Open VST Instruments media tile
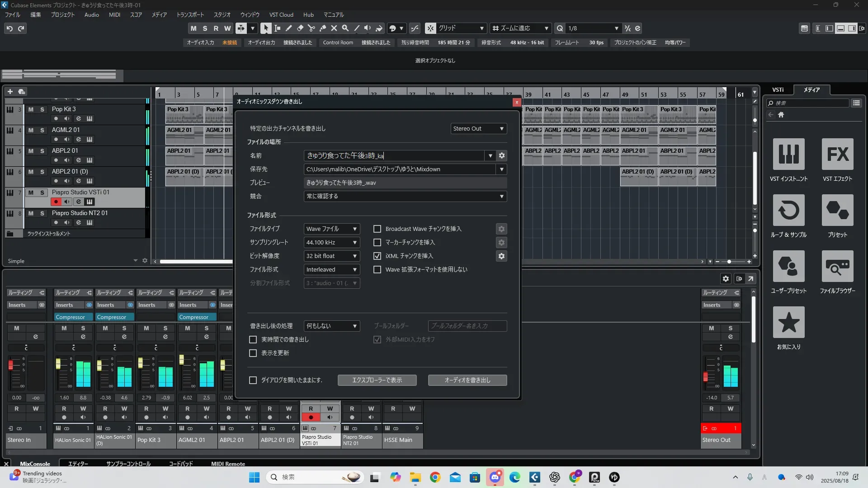The height and width of the screenshot is (488, 868). [x=788, y=155]
